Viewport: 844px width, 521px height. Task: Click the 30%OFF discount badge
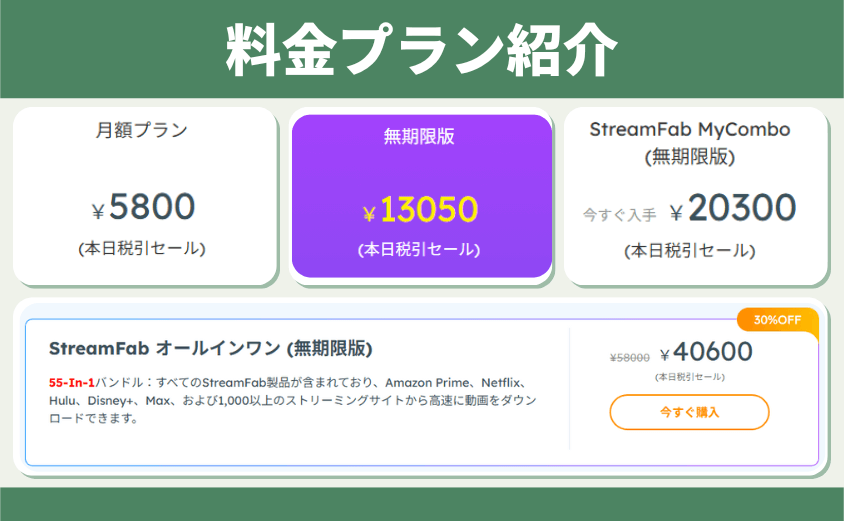pos(777,321)
